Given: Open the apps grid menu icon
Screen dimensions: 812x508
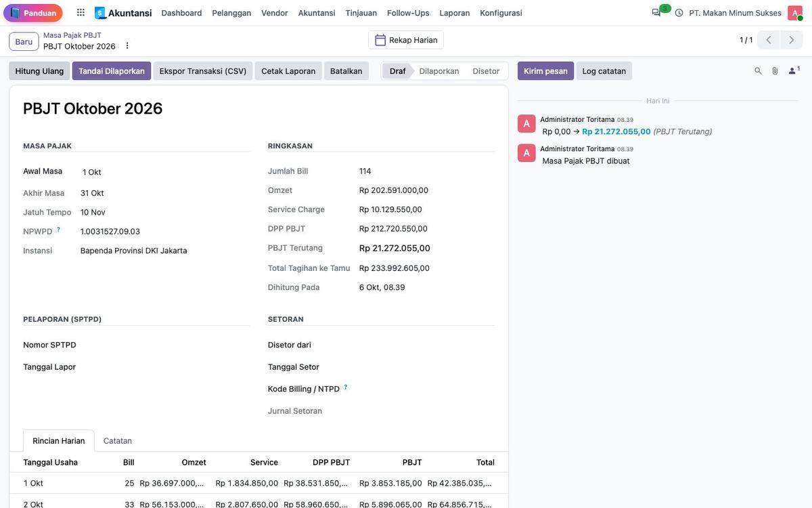Looking at the screenshot, I should [81, 13].
